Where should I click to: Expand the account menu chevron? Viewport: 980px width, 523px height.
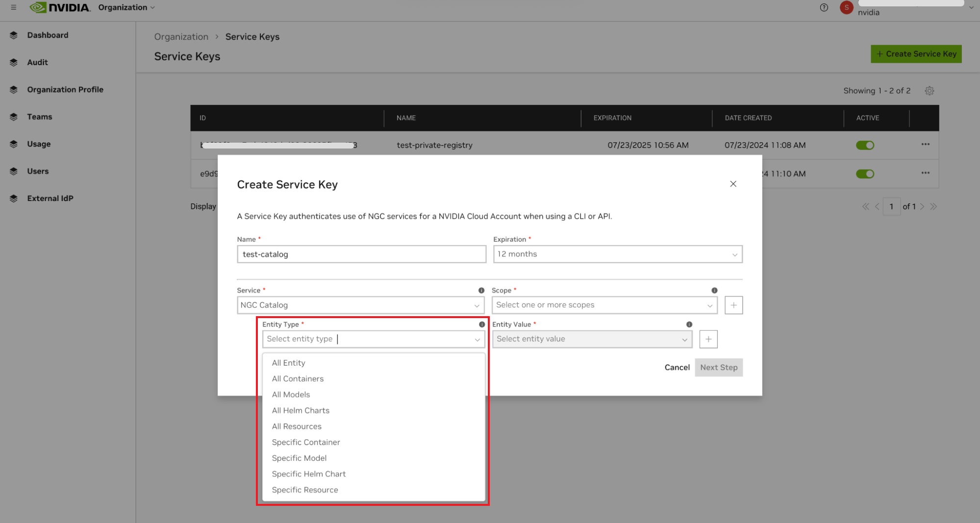(971, 7)
